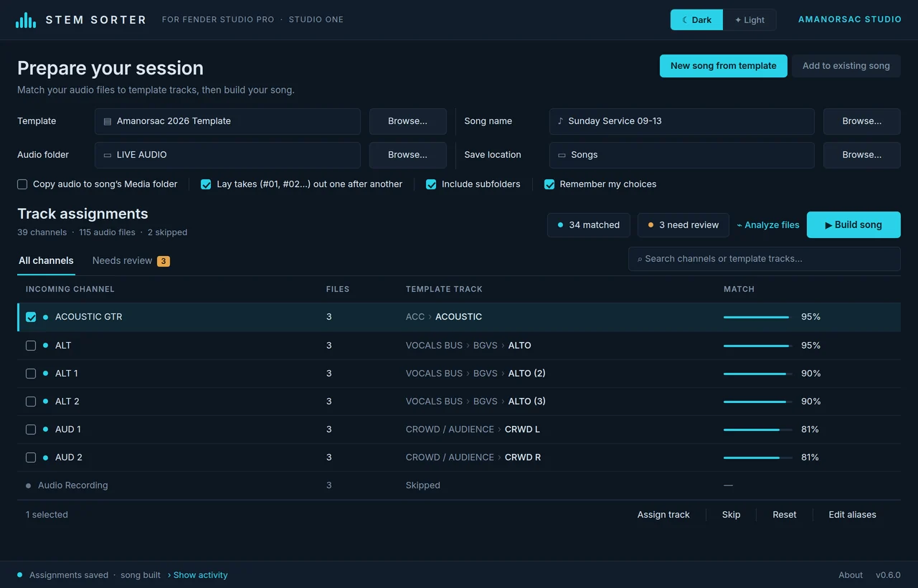918x588 pixels.
Task: Filter by 34 matched chip
Action: click(x=589, y=225)
